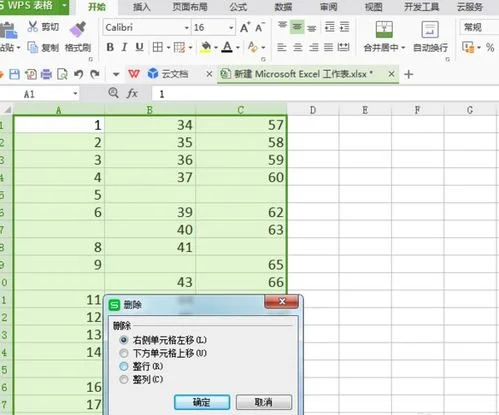Decrease indent
Viewport: 499px width, 415px height.
[329, 27]
